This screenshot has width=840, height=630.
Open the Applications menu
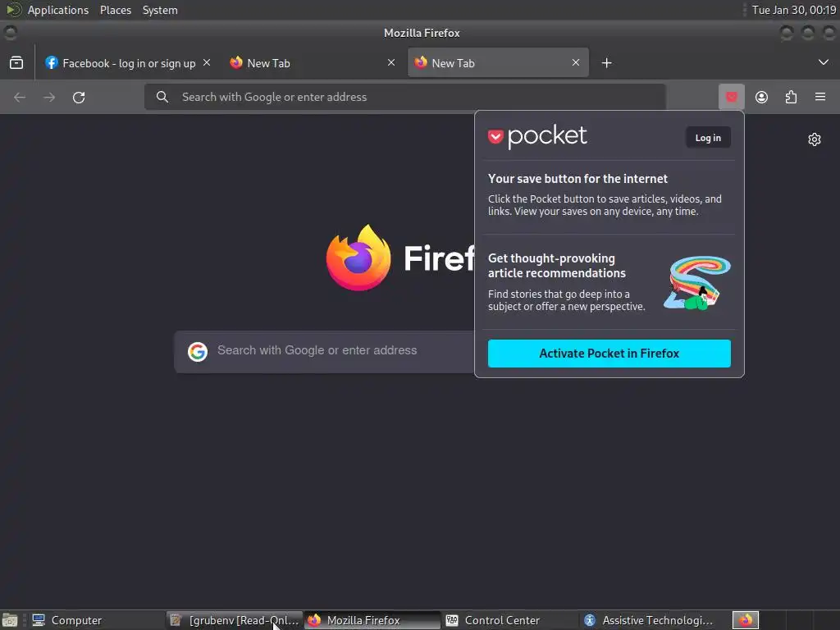tap(58, 10)
